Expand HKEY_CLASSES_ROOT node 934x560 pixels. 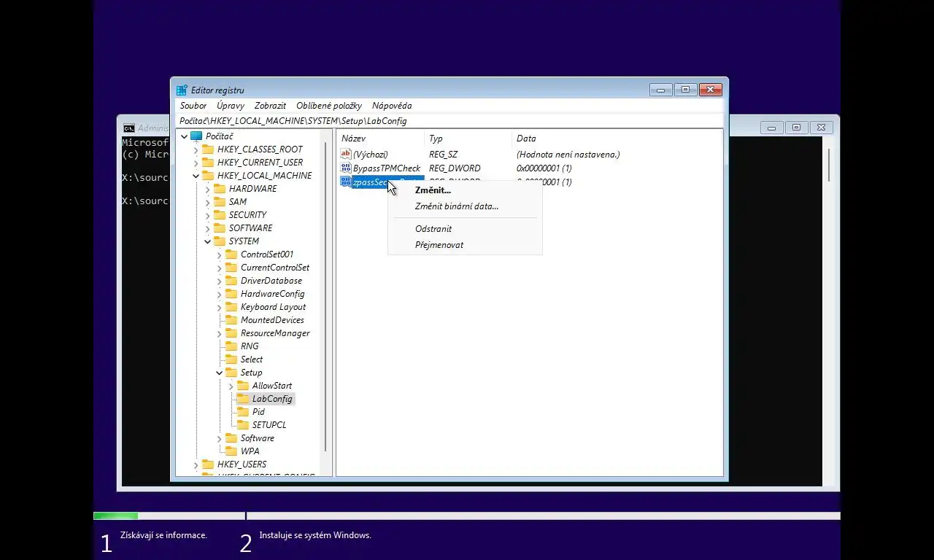(x=196, y=149)
